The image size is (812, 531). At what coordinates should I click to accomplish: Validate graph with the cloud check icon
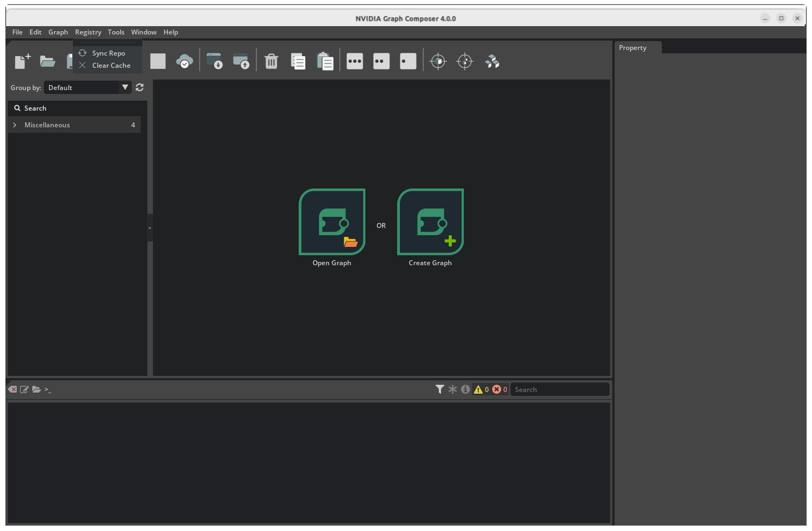[185, 61]
